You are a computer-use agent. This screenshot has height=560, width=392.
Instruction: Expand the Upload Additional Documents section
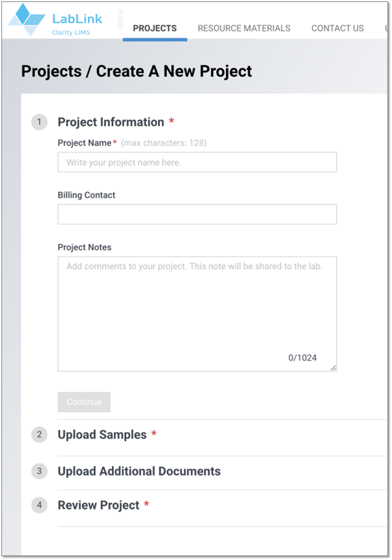(x=139, y=471)
